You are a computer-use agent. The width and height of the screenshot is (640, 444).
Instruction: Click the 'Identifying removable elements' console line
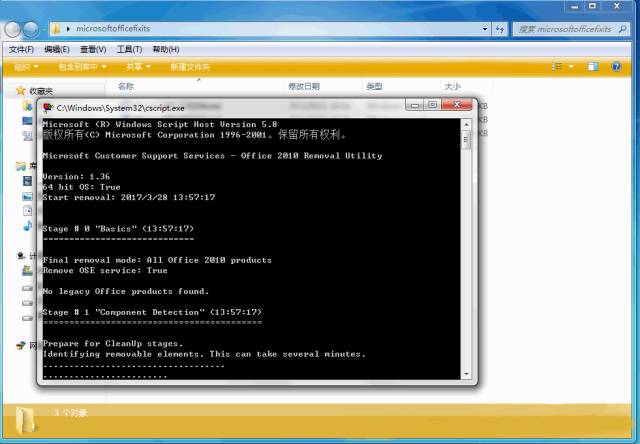coord(204,354)
